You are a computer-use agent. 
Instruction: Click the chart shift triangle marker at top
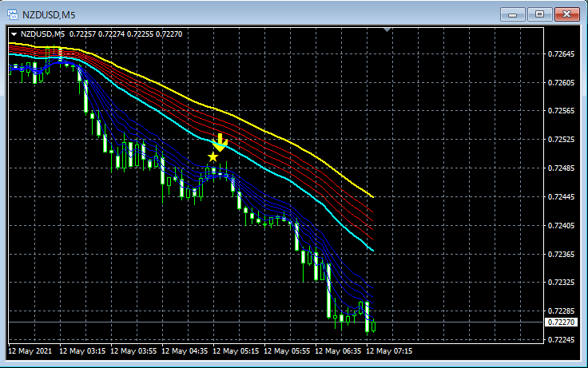click(387, 30)
